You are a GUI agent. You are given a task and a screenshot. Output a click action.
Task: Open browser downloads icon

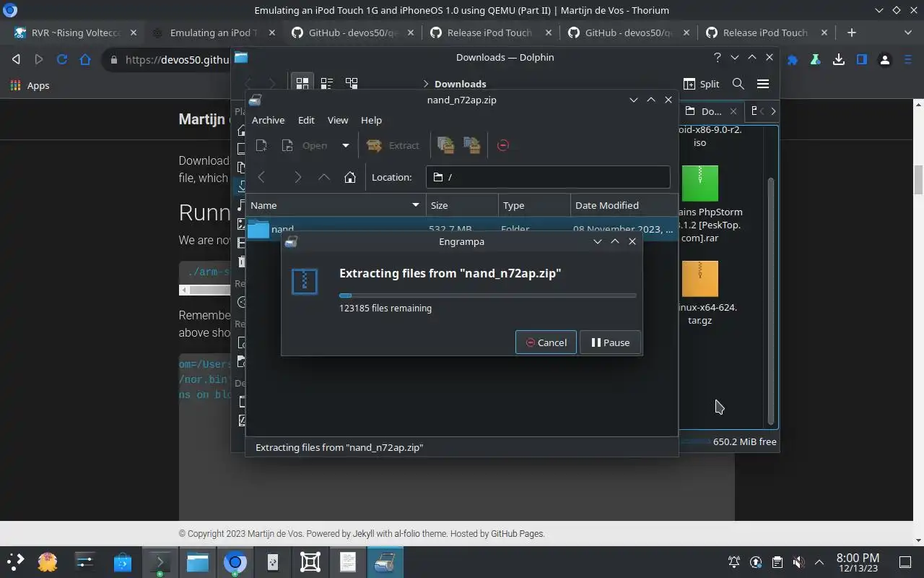(838, 60)
